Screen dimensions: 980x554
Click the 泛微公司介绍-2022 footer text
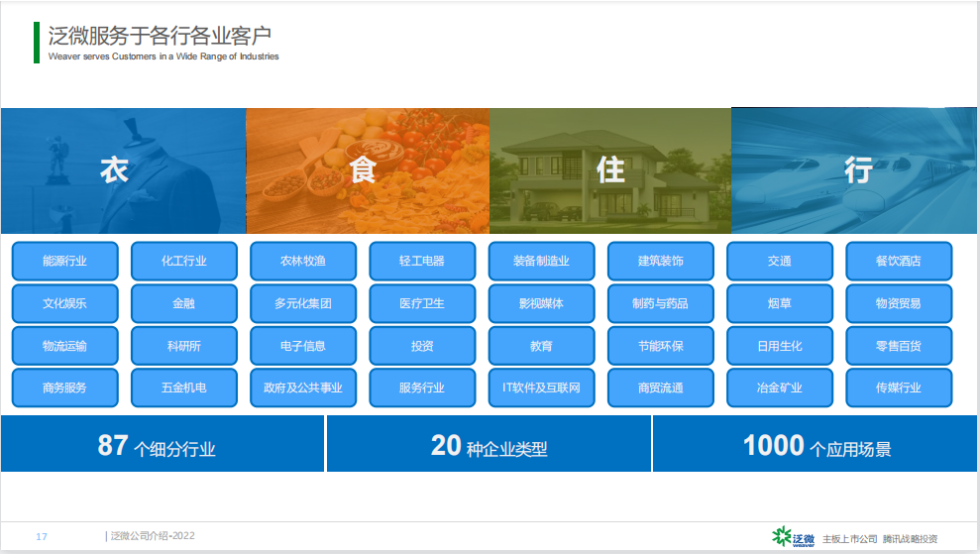(x=152, y=536)
